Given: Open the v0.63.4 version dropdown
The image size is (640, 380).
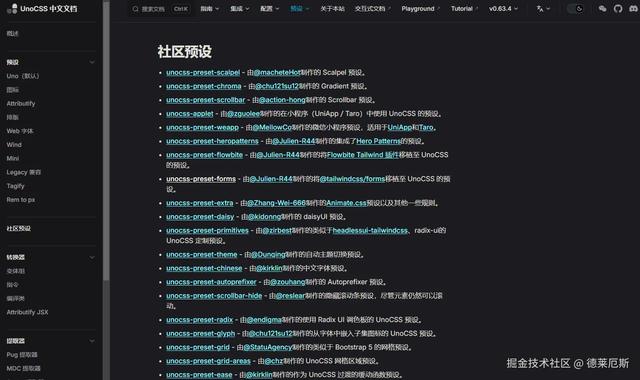Looking at the screenshot, I should click(504, 9).
